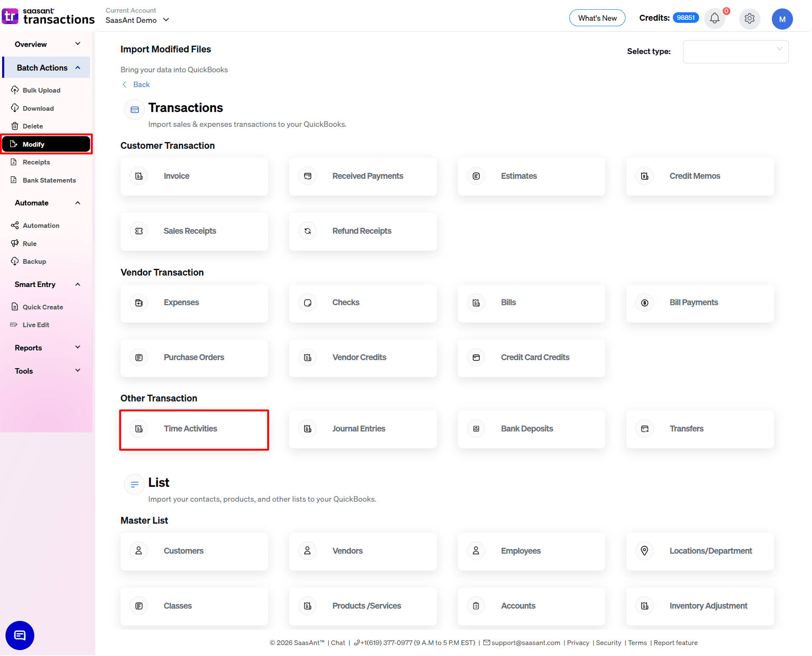812x656 pixels.
Task: Open the notifications bell icon
Action: pyautogui.click(x=714, y=19)
